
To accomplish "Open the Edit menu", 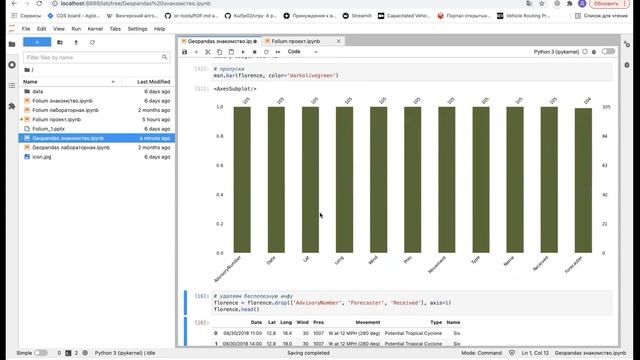I will 42,29.
